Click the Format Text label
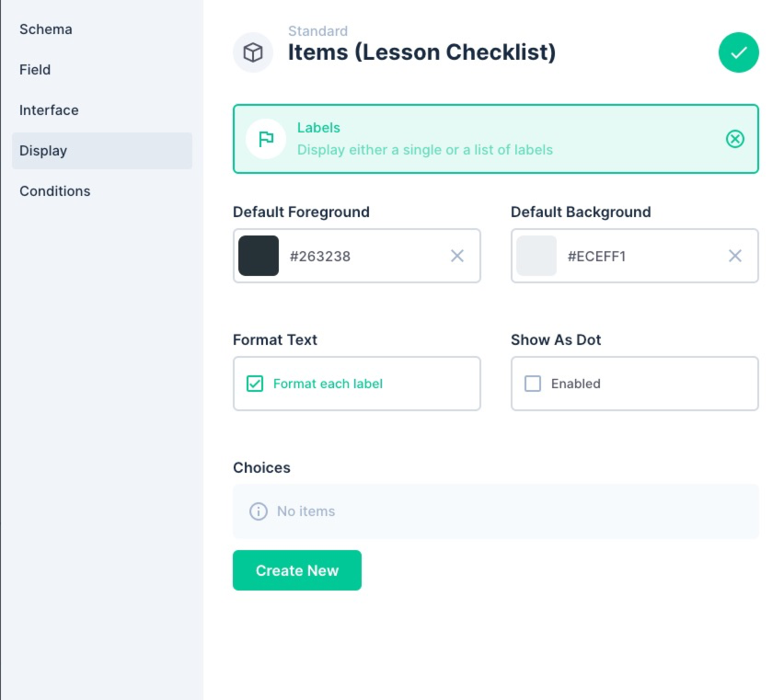The image size is (784, 700). tap(275, 339)
